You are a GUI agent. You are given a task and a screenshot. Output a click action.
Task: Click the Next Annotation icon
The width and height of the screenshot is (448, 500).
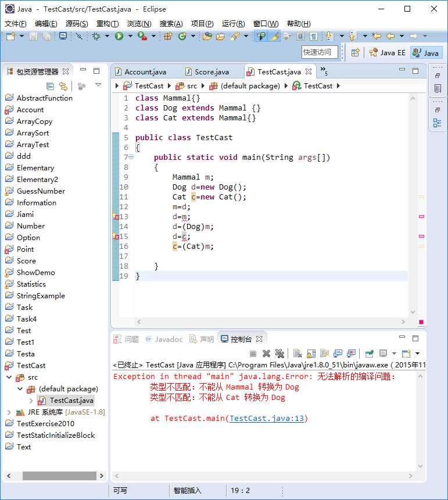pyautogui.click(x=329, y=37)
